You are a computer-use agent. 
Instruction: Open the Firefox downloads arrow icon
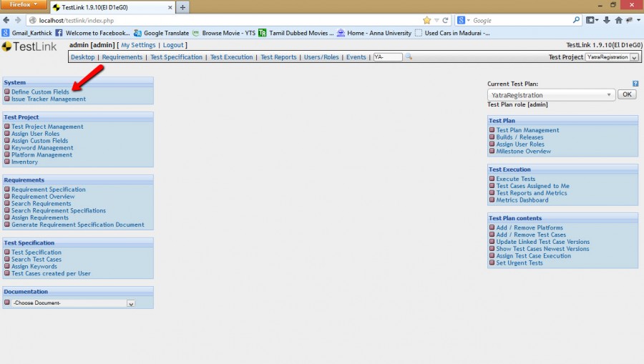coord(607,20)
